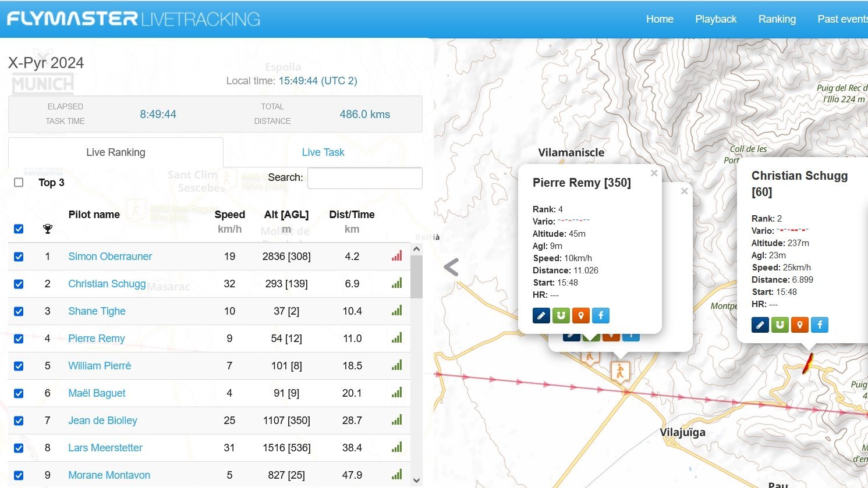Open the Ranking menu item
868x488 pixels.
pyautogui.click(x=777, y=19)
